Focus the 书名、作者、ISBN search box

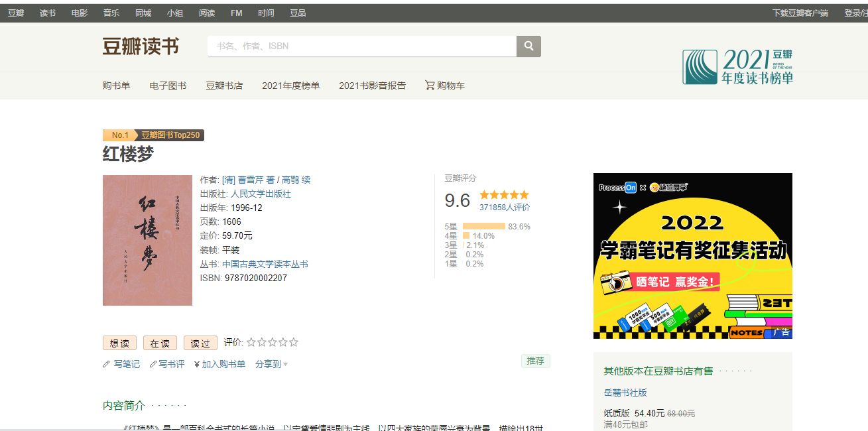point(362,46)
